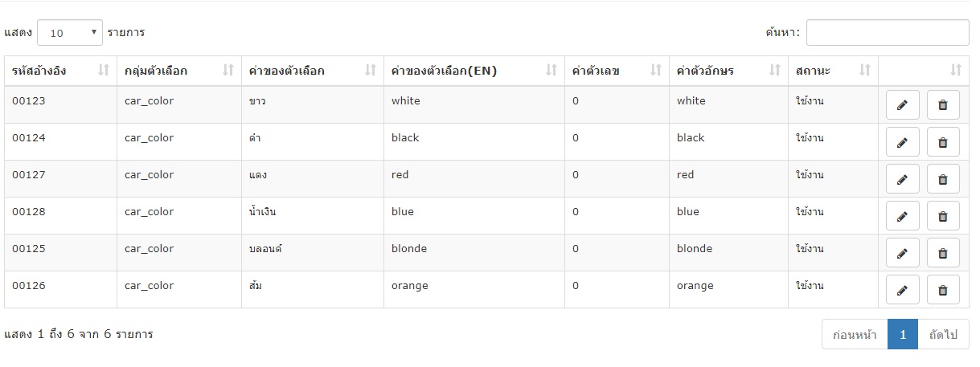Click trash delete icon for the black row
The height and width of the screenshot is (367, 980).
pos(943,142)
